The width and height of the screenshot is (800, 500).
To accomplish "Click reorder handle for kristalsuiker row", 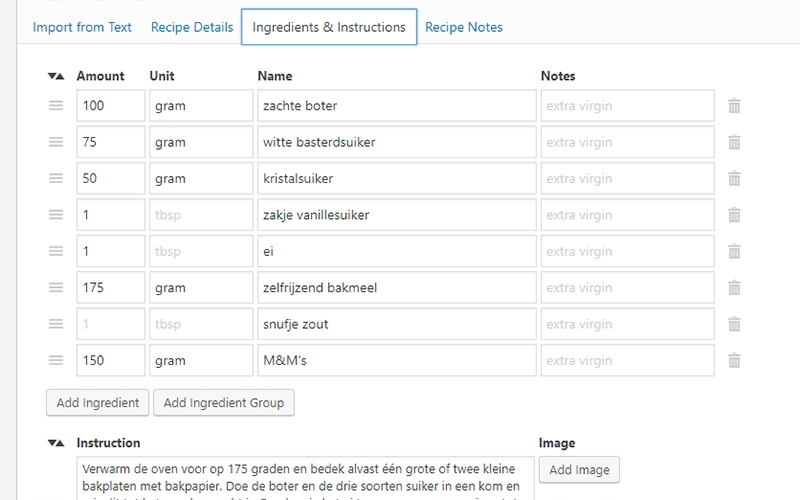I will [x=56, y=179].
